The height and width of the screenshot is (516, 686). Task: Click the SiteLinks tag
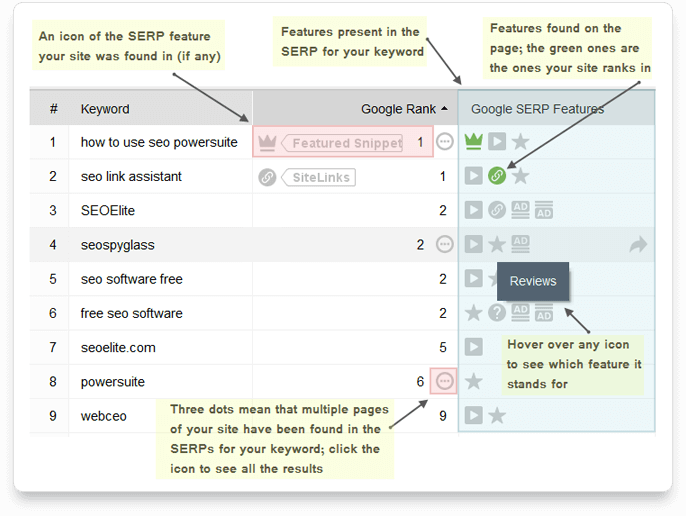click(x=318, y=177)
